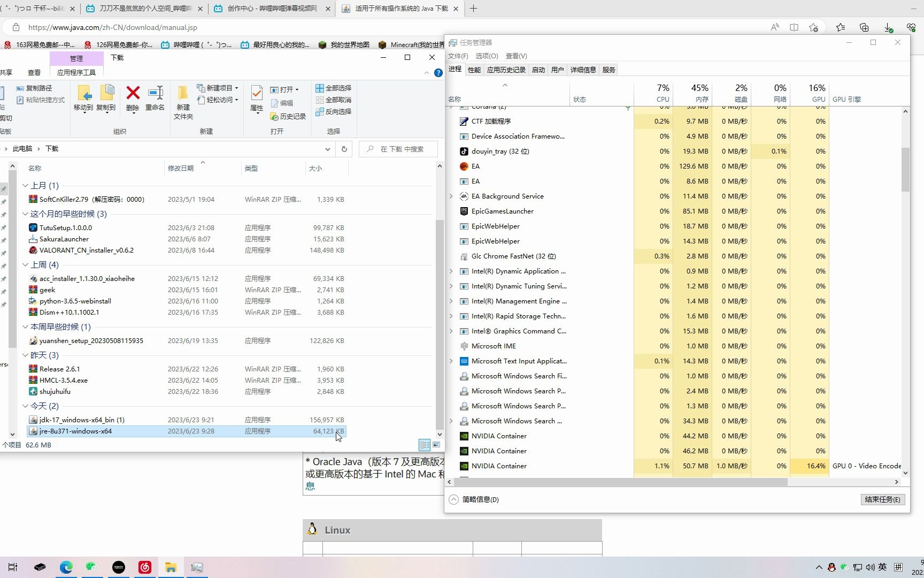The width and height of the screenshot is (924, 578).
Task: Click the red Delete icon in ribbon
Action: pos(133,98)
